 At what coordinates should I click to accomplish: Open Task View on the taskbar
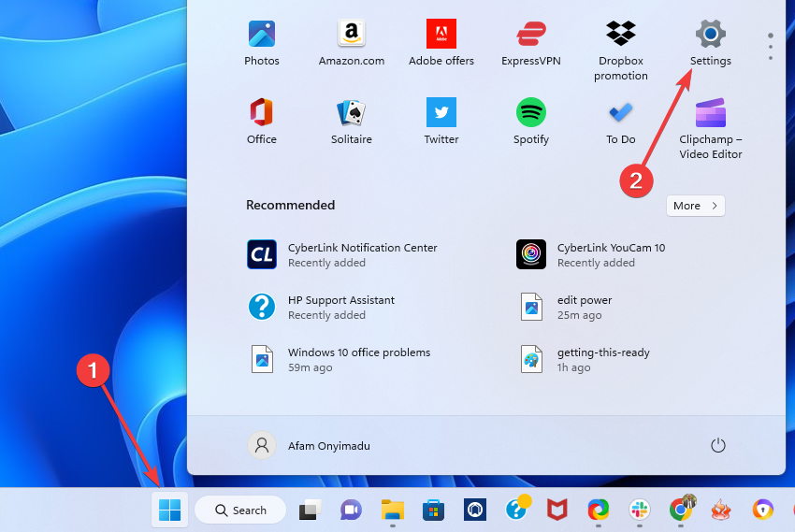click(310, 510)
